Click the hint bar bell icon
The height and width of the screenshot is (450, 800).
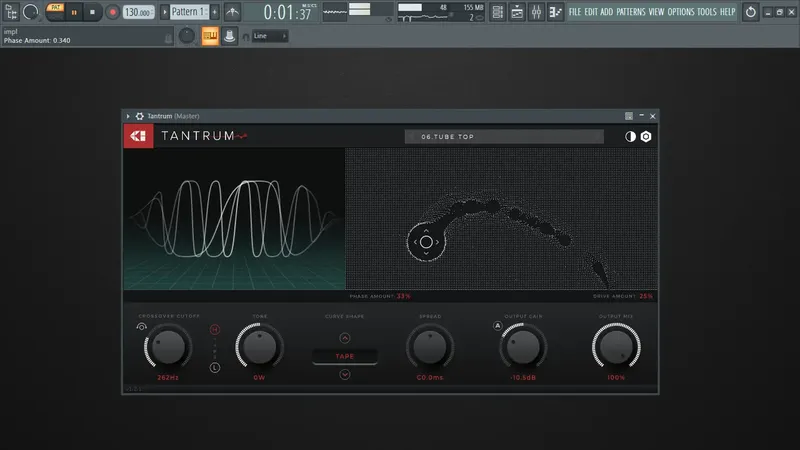(x=168, y=38)
